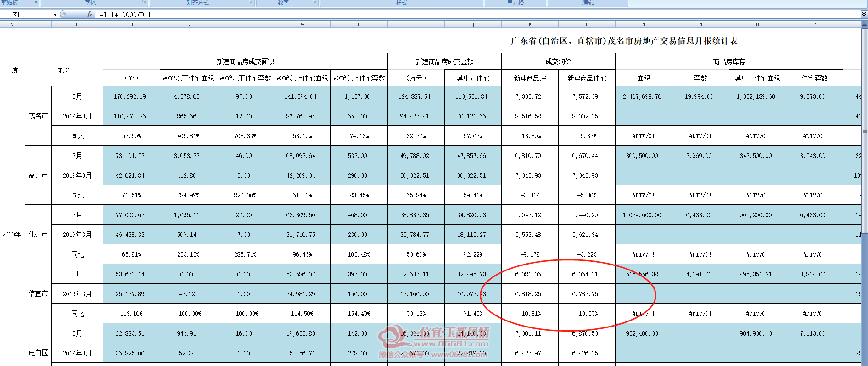The height and width of the screenshot is (366, 868).
Task: Open the number group dialog launcher
Action: 314,2
